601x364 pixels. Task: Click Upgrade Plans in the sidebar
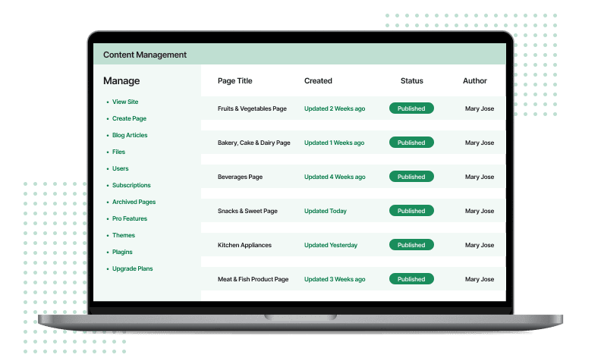click(x=133, y=268)
